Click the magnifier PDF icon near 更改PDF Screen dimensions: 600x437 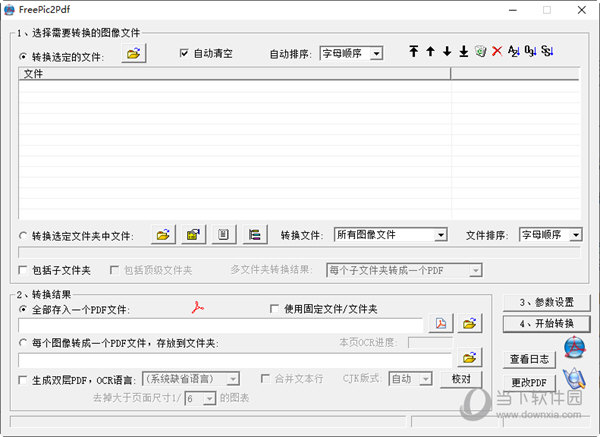point(574,378)
